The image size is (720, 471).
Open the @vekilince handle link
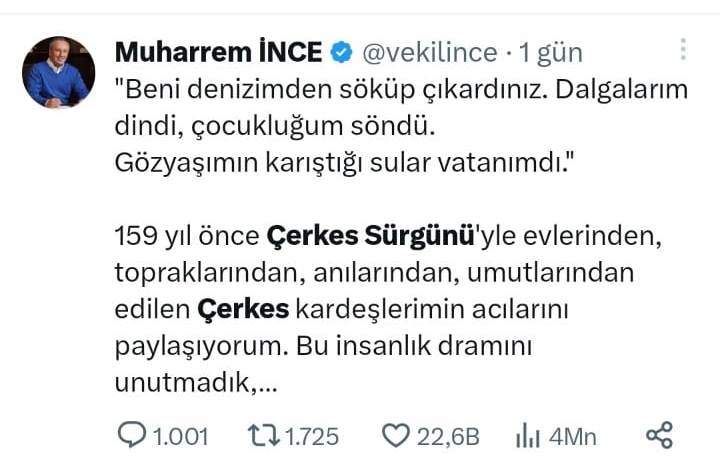point(430,52)
